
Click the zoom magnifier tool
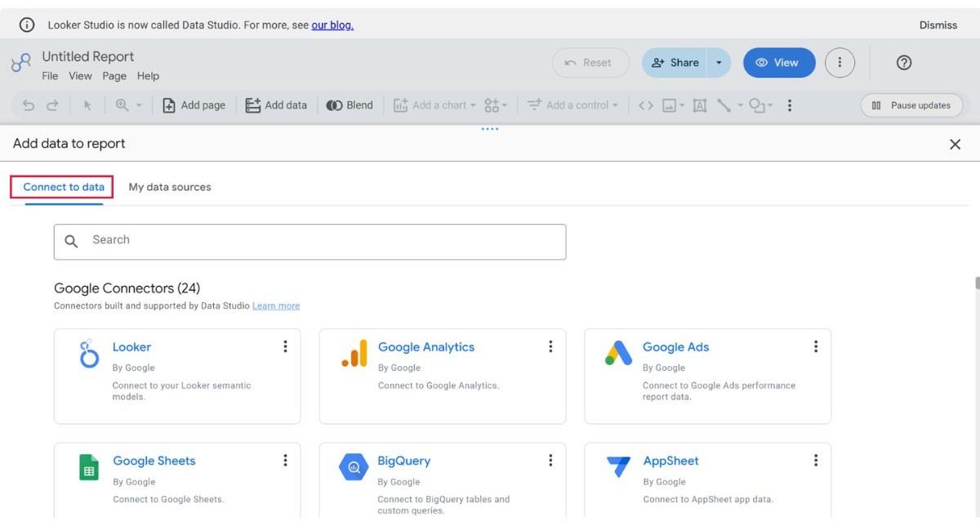tap(122, 105)
